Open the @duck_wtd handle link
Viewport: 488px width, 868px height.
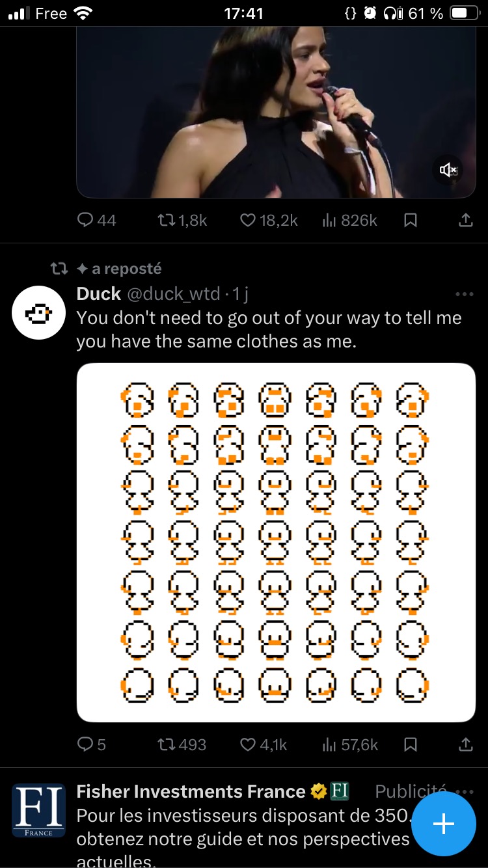click(173, 294)
